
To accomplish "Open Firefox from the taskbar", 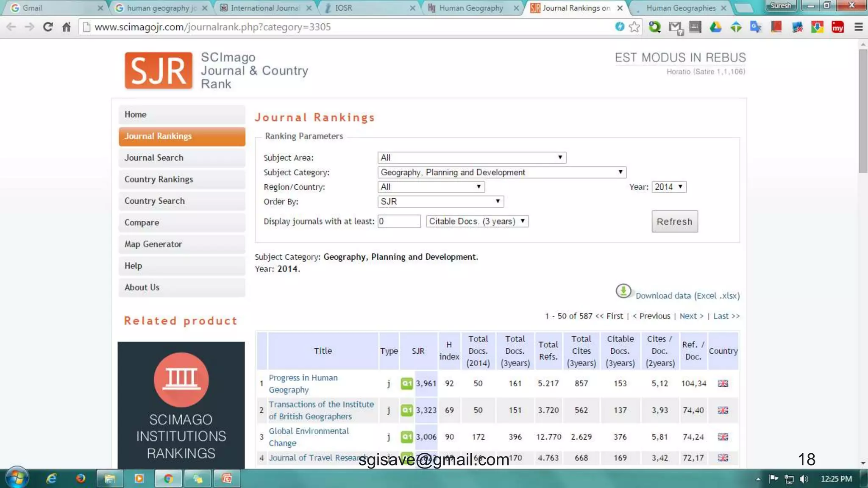I will (x=81, y=479).
